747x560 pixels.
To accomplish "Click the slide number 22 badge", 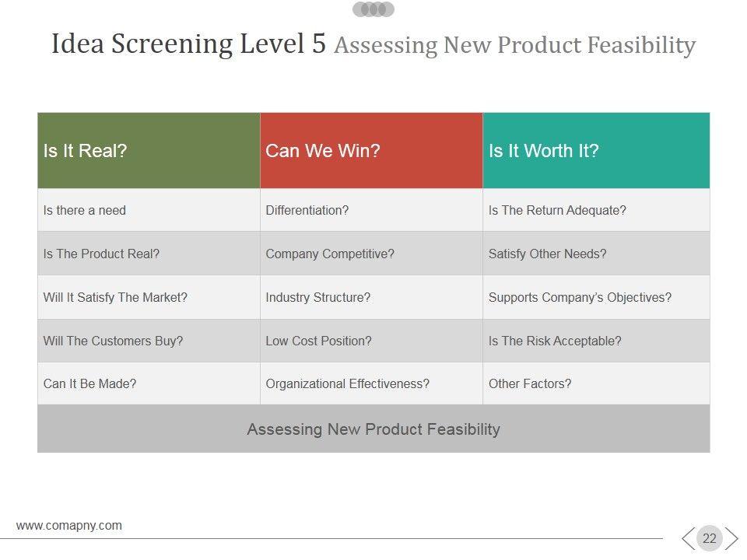I will (x=710, y=538).
